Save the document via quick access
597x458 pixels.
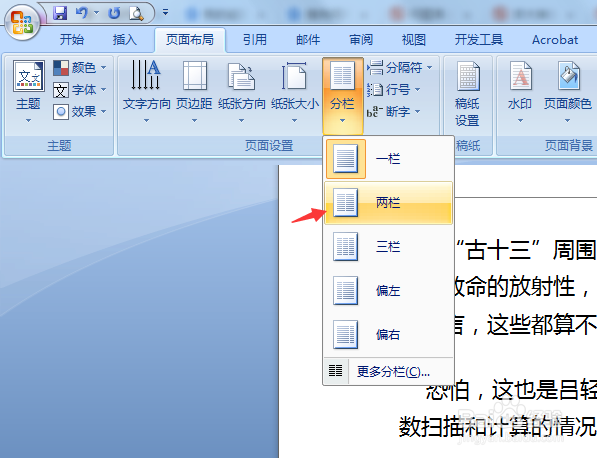60,13
